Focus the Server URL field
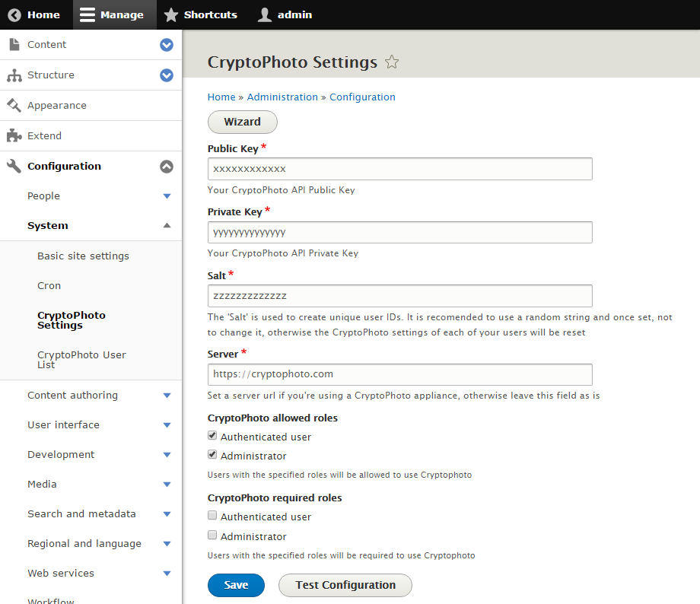700x604 pixels. (x=400, y=374)
